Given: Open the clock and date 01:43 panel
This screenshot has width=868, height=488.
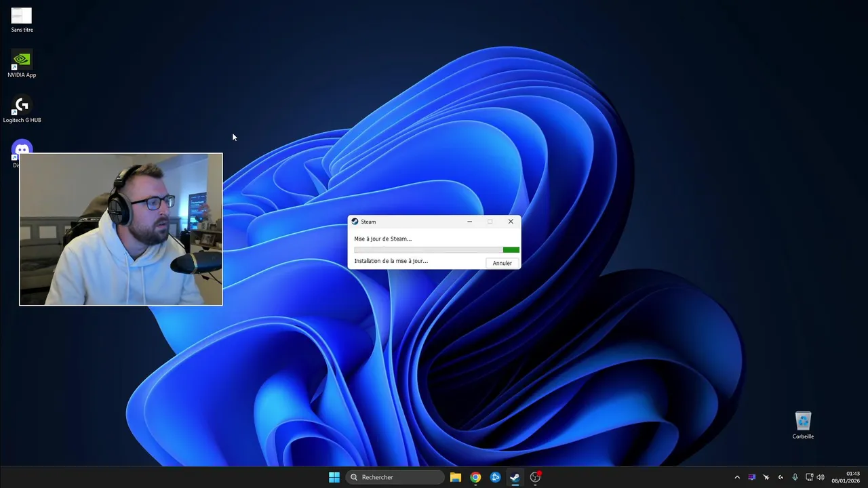Looking at the screenshot, I should coord(846,477).
